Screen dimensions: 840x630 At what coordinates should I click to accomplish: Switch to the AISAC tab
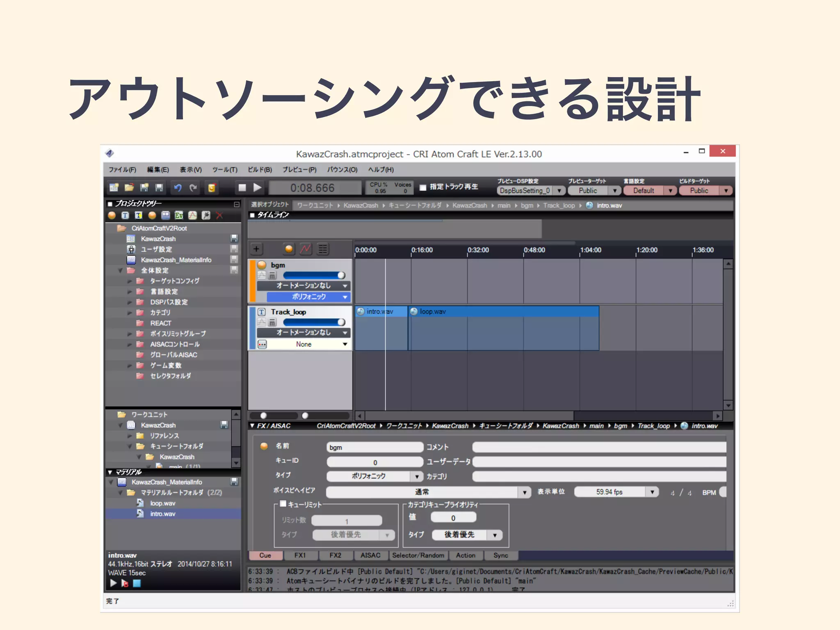click(370, 555)
